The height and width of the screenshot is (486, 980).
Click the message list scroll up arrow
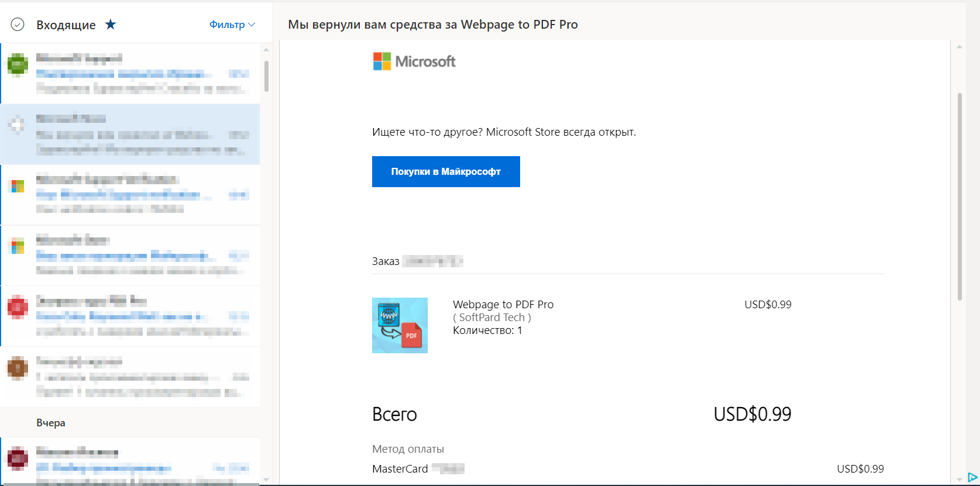pyautogui.click(x=266, y=50)
